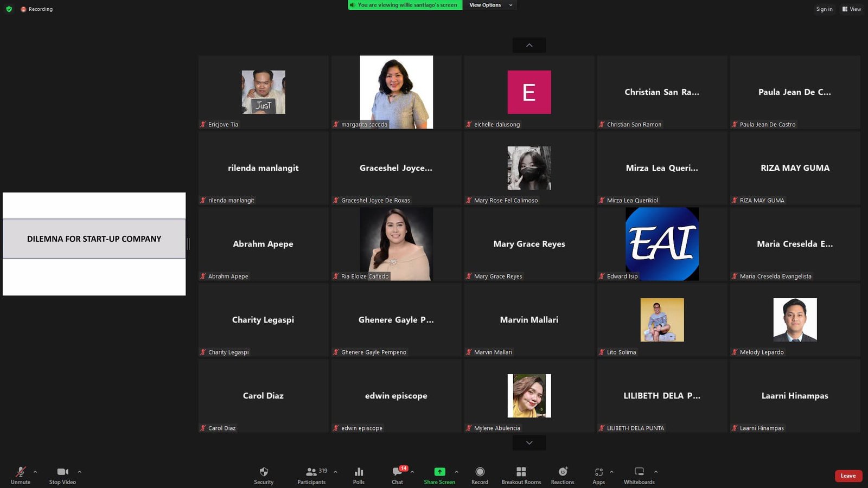This screenshot has height=488, width=868.
Task: Expand video settings arrow beside Stop Video
Action: pos(80,472)
